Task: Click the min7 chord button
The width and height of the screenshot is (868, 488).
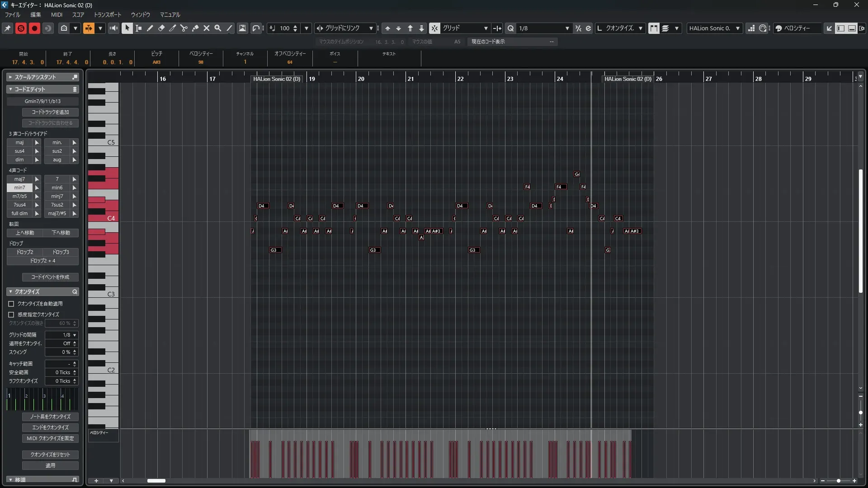Action: (x=19, y=188)
